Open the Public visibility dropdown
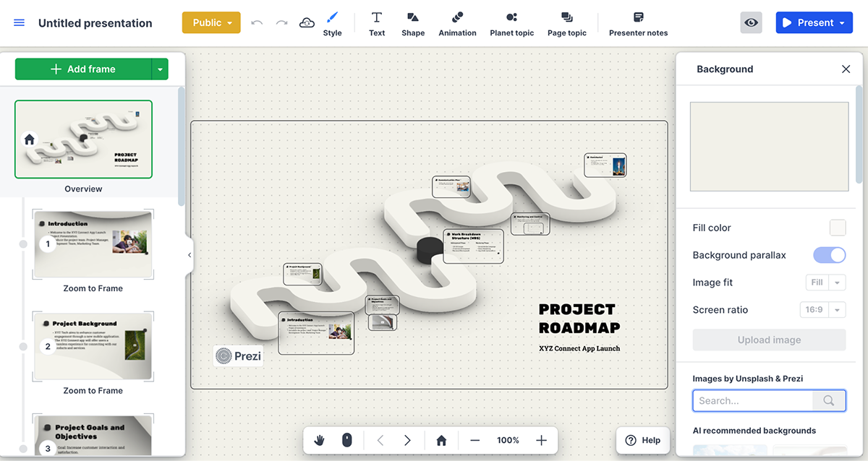The width and height of the screenshot is (868, 461). tap(210, 22)
